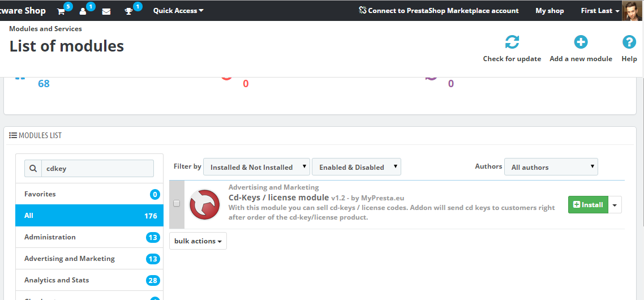Viewport: 644px width, 300px height.
Task: Click the module search field
Action: (97, 169)
